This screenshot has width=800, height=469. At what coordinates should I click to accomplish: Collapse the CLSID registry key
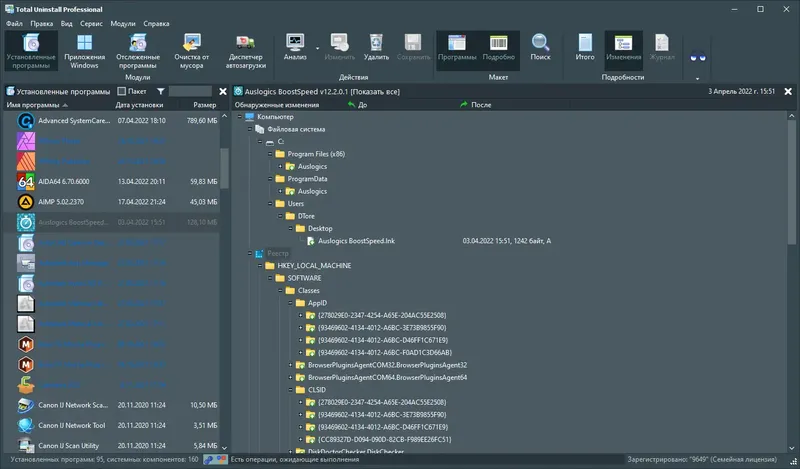point(290,389)
